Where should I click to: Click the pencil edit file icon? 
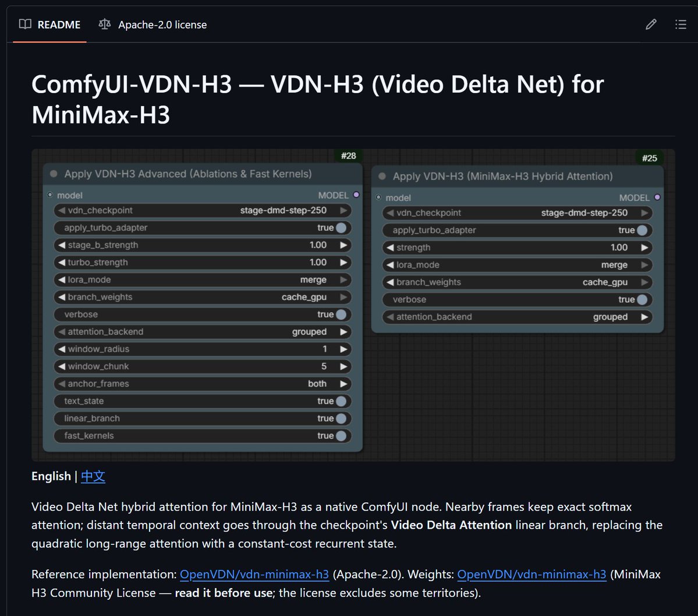tap(651, 24)
